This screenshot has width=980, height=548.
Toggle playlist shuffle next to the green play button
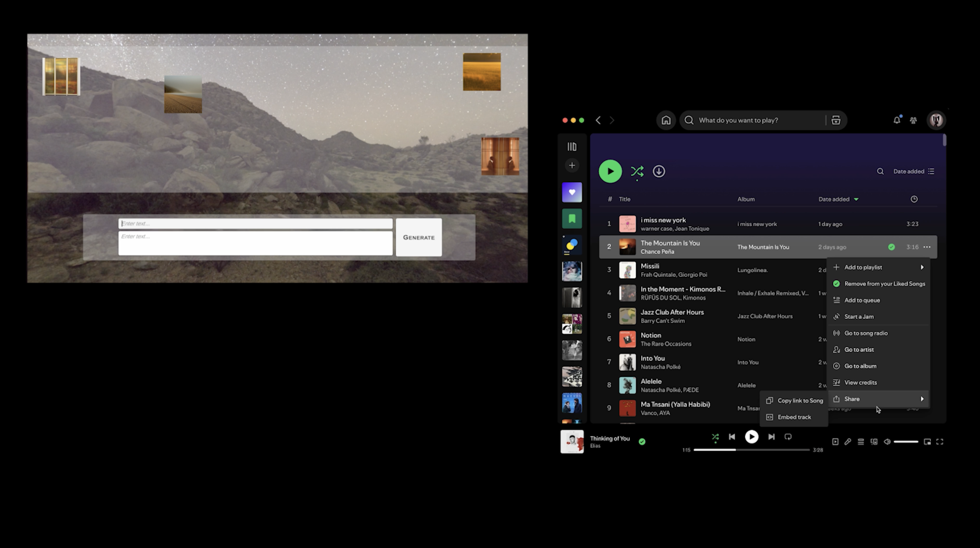[x=637, y=171]
